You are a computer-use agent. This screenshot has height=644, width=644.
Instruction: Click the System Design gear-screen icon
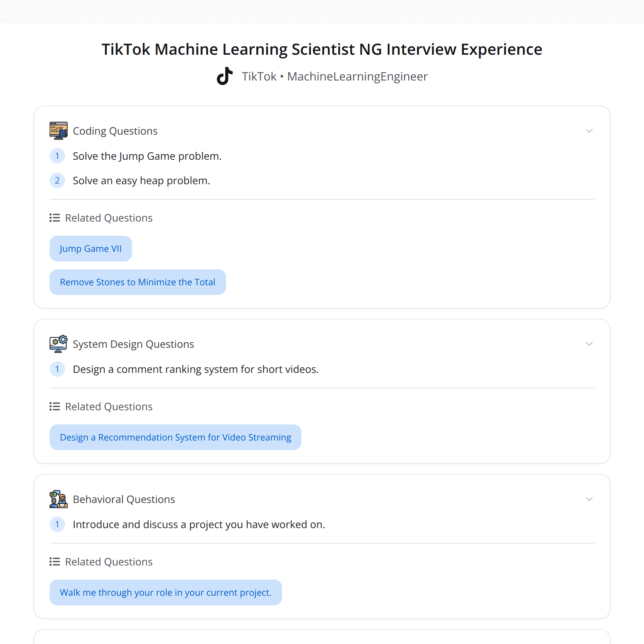coord(58,344)
